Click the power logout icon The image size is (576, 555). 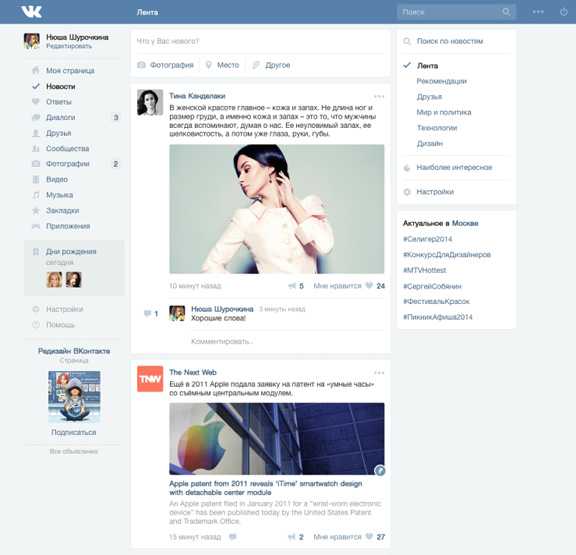pyautogui.click(x=564, y=12)
